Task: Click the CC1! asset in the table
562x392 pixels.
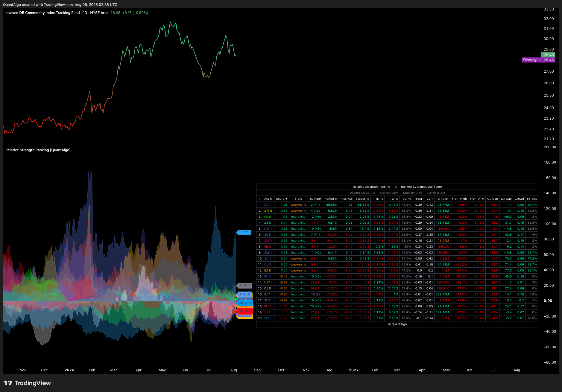Action: [x=268, y=205]
